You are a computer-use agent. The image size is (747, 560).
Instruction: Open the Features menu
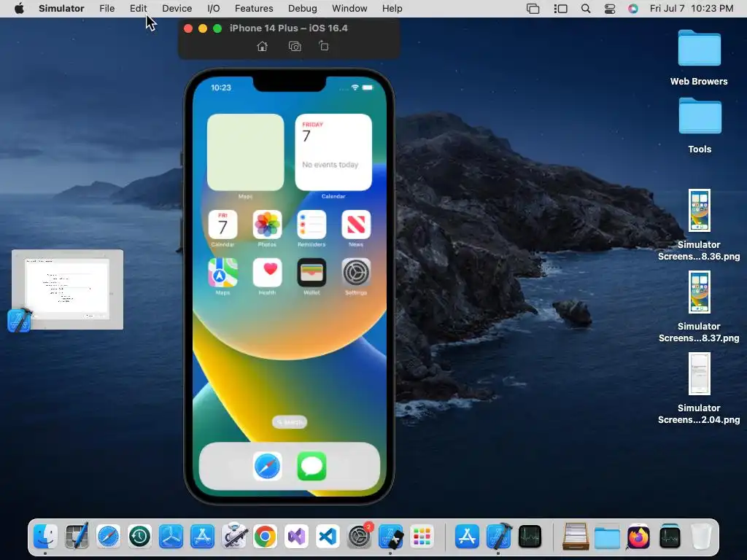pos(254,9)
